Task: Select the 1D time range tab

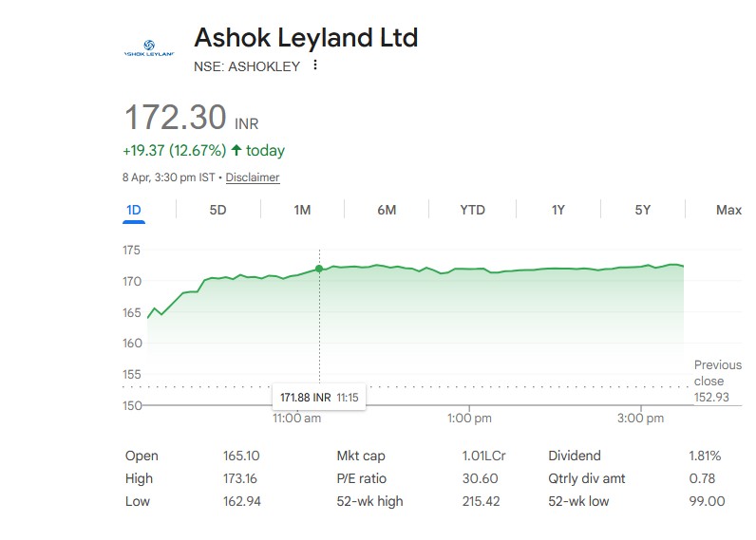Action: 133,210
